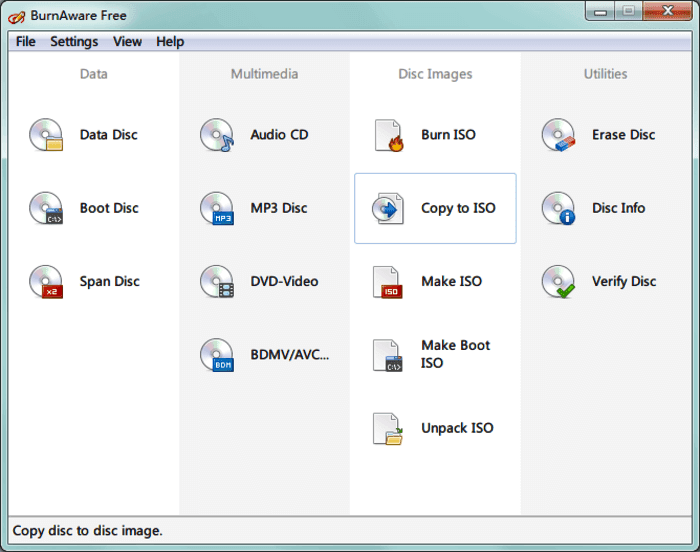Select the Boot Disc label
This screenshot has width=700, height=552.
pos(109,208)
